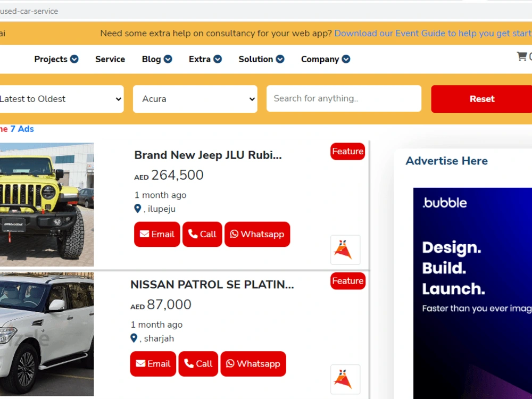
Task: Click the Jeep listing's seller logo icon
Action: [345, 250]
